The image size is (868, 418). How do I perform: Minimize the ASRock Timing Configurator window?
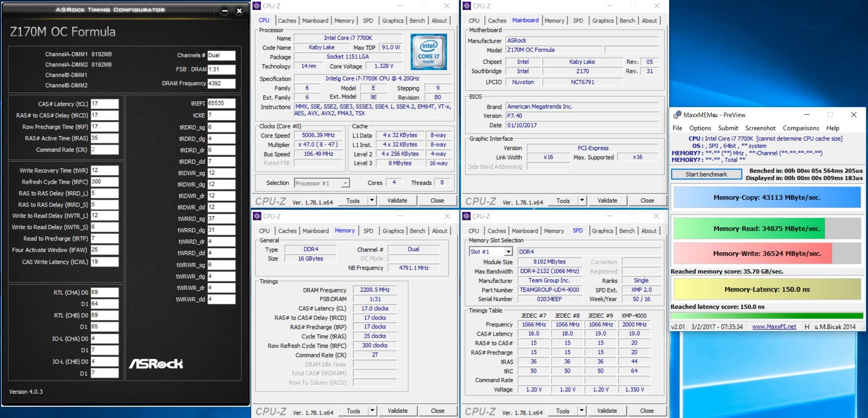pos(224,11)
